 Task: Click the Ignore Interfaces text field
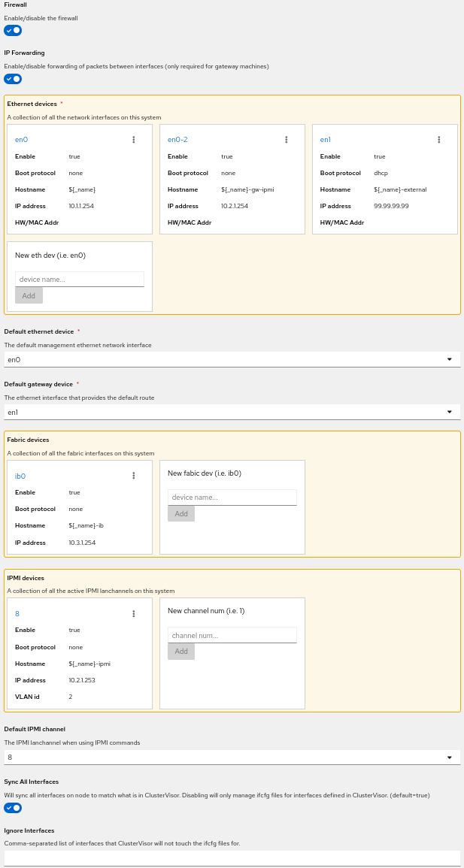(232, 858)
